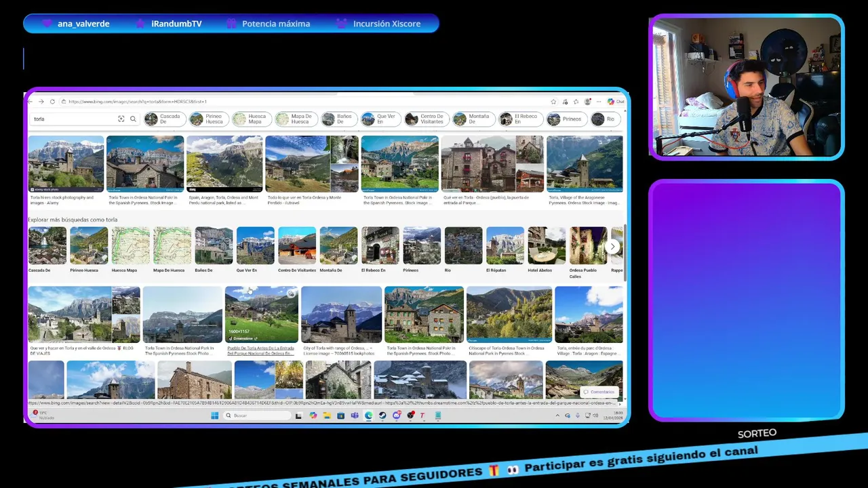Open the weather widget on taskbar
This screenshot has height=488, width=868.
[x=43, y=415]
